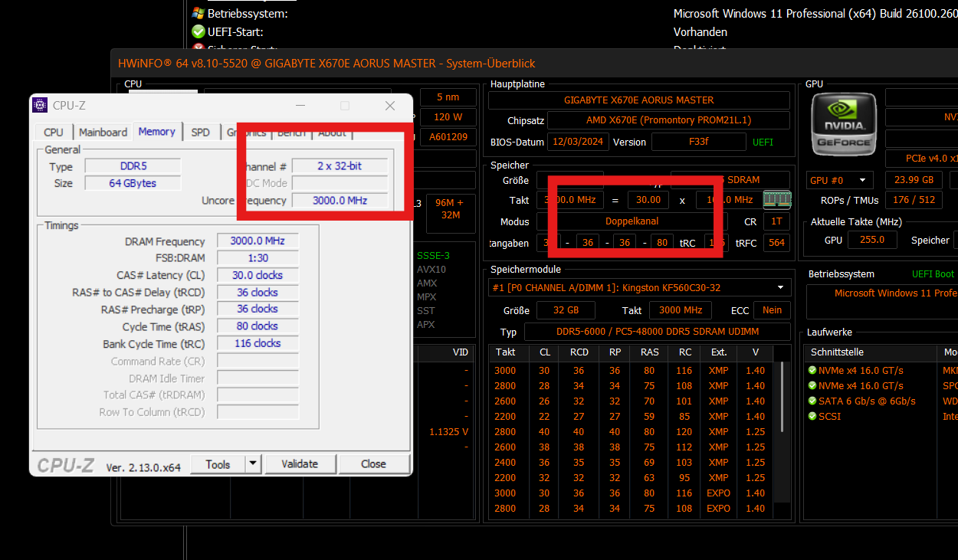Click the FSB:DRAM 1:30 value
Image resolution: width=958 pixels, height=560 pixels.
tap(258, 258)
